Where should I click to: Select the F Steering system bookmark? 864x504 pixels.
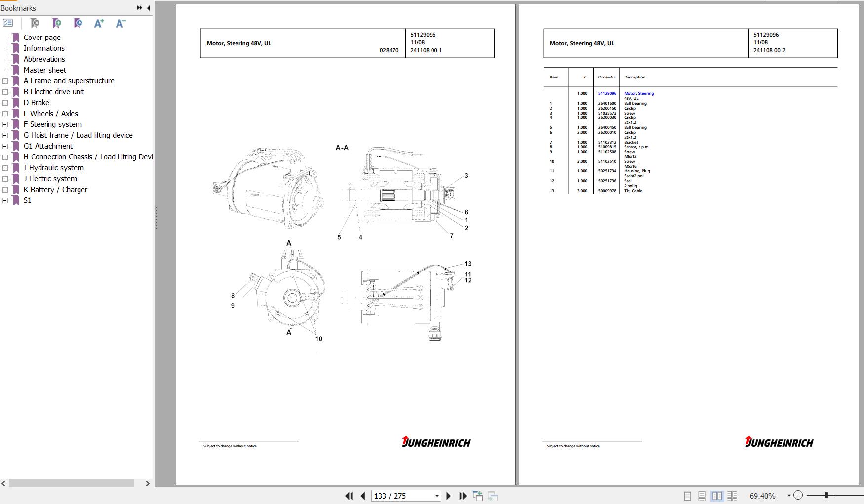click(52, 124)
